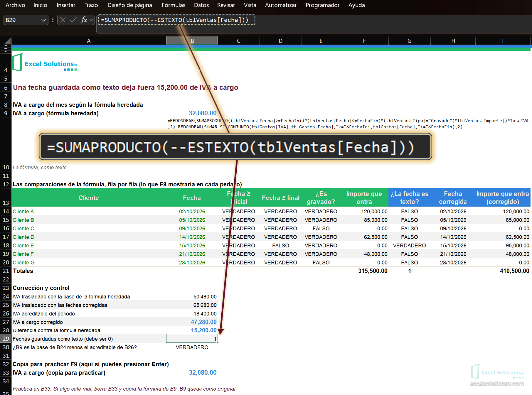Select the 65,680.00 corrected dates cell
Screen dimensions: 532x395
[x=192, y=305]
